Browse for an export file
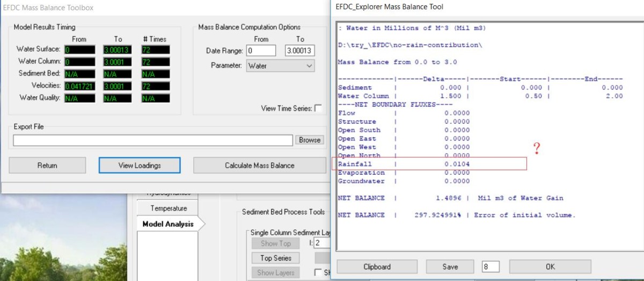 click(x=310, y=140)
